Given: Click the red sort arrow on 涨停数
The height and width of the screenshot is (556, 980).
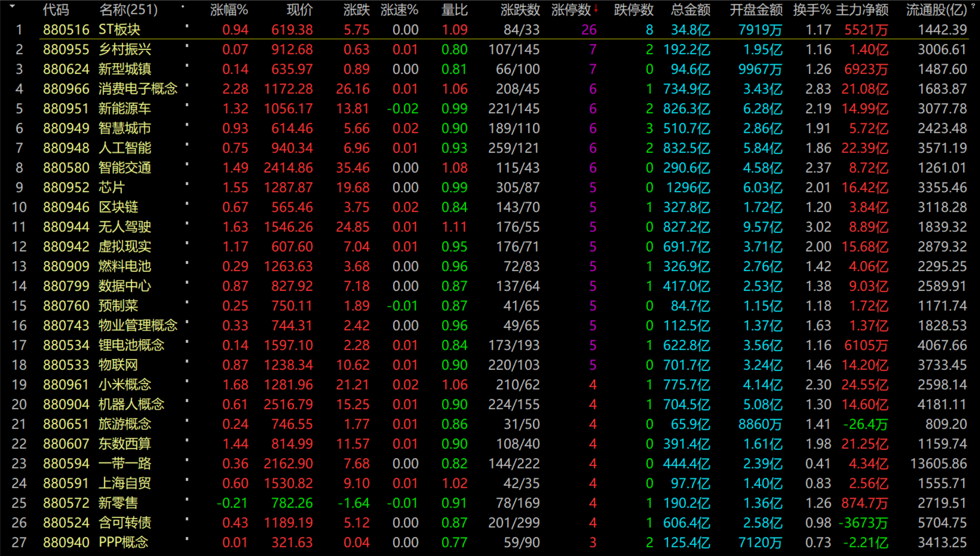Looking at the screenshot, I should (596, 9).
